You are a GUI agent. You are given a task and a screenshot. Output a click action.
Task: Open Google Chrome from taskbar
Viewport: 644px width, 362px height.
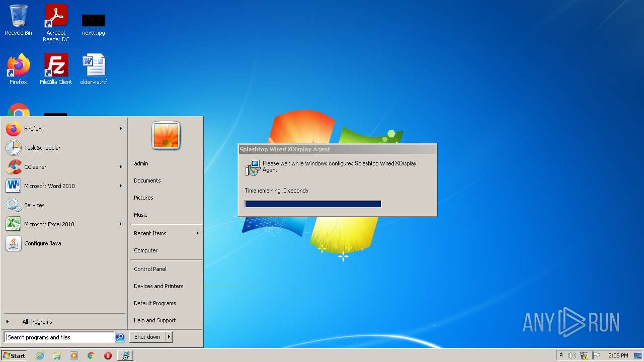tap(91, 355)
